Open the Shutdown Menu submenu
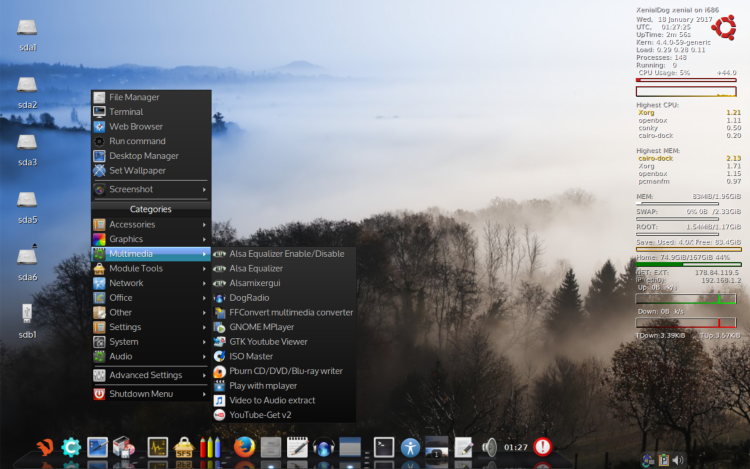 click(151, 394)
